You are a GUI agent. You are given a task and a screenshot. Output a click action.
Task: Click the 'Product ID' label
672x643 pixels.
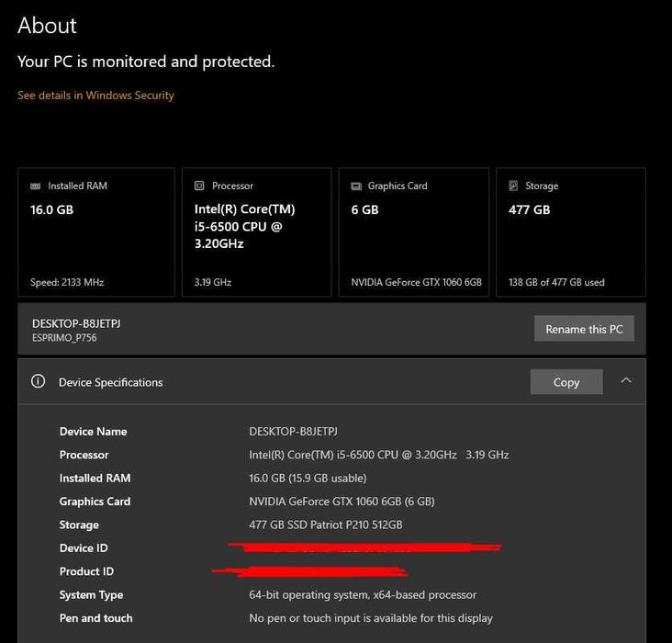point(86,571)
